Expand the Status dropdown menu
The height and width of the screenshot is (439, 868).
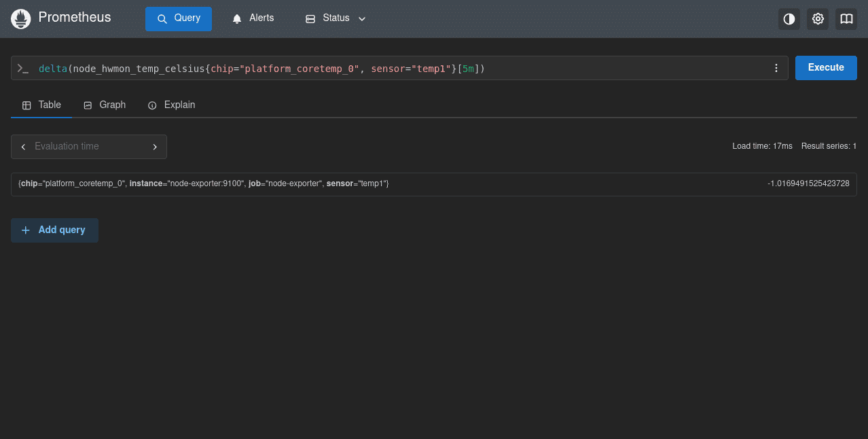pos(336,19)
